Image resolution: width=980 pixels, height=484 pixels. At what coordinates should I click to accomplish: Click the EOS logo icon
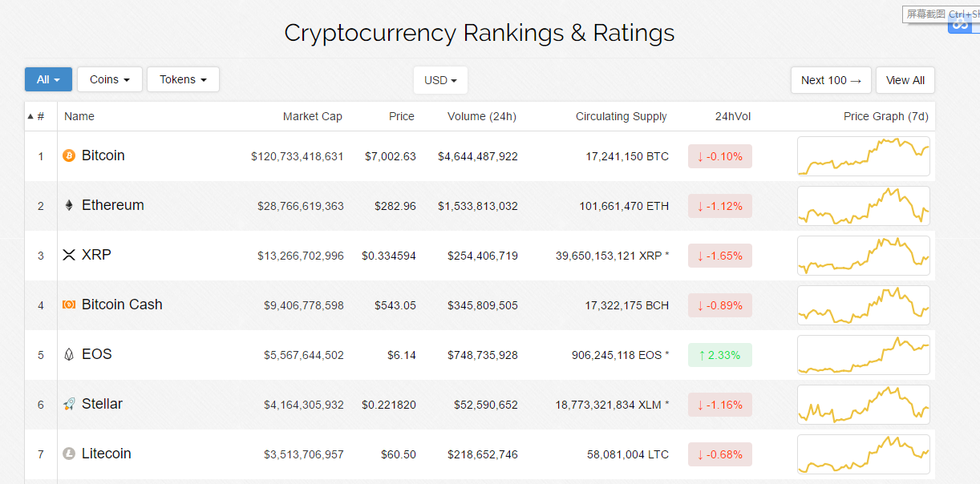point(69,354)
